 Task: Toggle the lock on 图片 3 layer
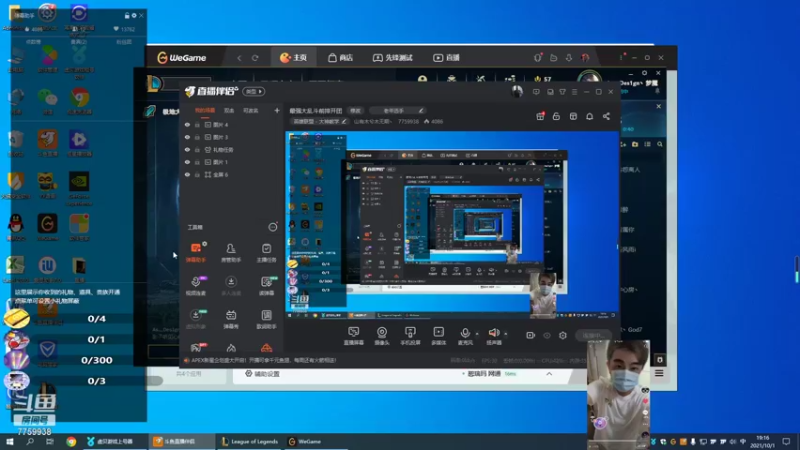click(x=197, y=137)
